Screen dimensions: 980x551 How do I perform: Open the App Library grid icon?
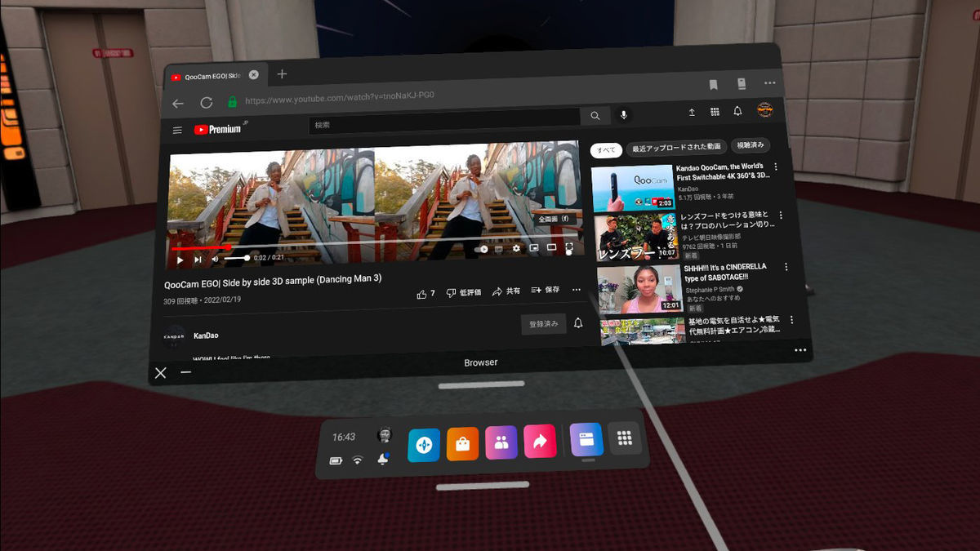click(x=625, y=438)
